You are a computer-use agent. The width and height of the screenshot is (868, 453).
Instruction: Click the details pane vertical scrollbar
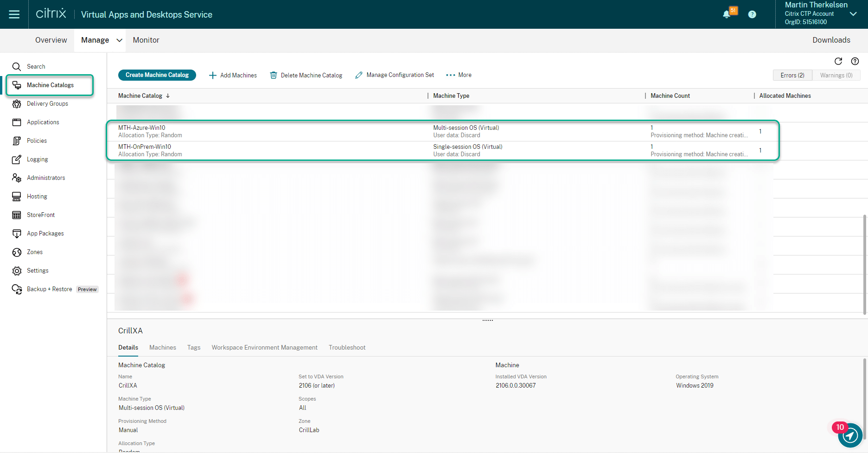[x=865, y=399]
